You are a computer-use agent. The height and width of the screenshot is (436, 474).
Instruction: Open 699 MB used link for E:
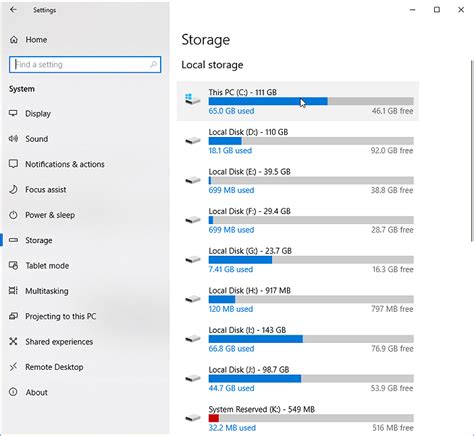231,190
